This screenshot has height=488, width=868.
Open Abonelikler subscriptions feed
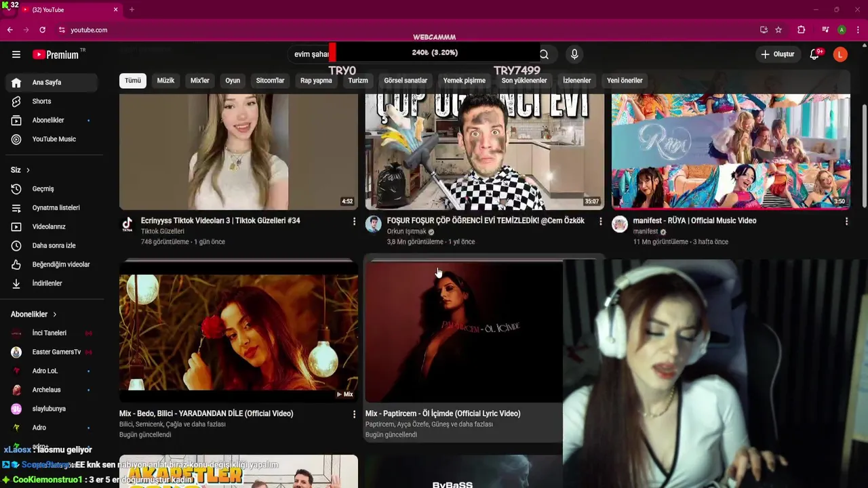click(x=52, y=121)
